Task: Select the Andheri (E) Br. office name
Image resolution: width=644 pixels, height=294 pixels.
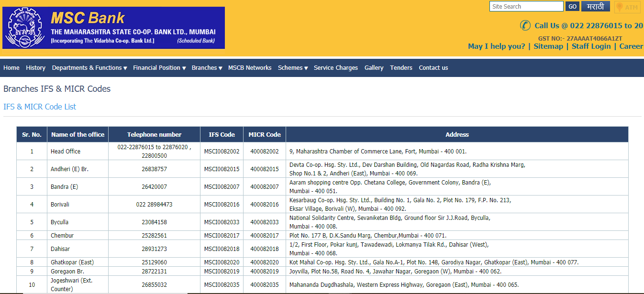Action: pyautogui.click(x=70, y=169)
